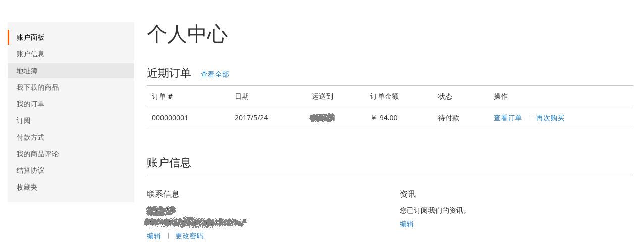Open 地址簿 in the sidebar
This screenshot has width=644, height=246.
pos(71,71)
